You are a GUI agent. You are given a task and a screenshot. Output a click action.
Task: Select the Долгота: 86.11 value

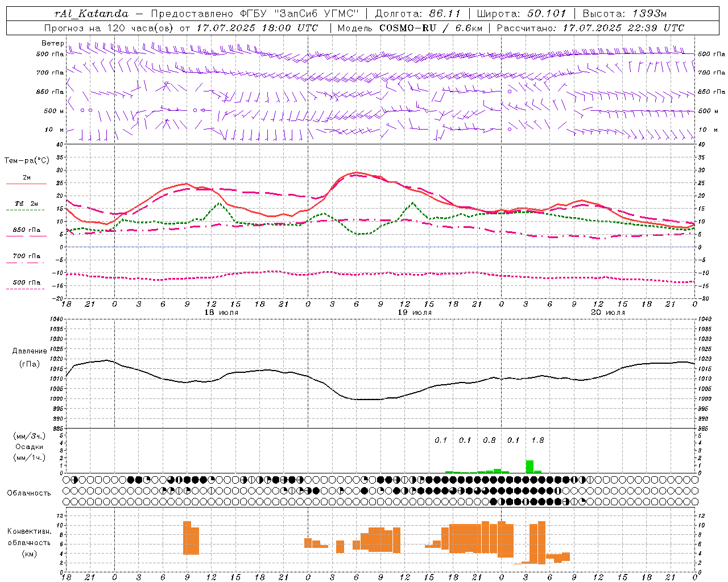click(417, 13)
